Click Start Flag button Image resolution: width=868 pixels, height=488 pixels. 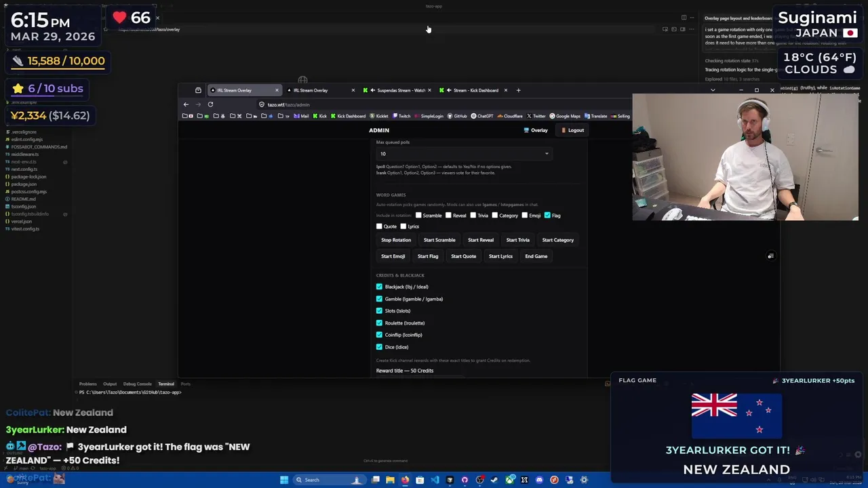428,256
